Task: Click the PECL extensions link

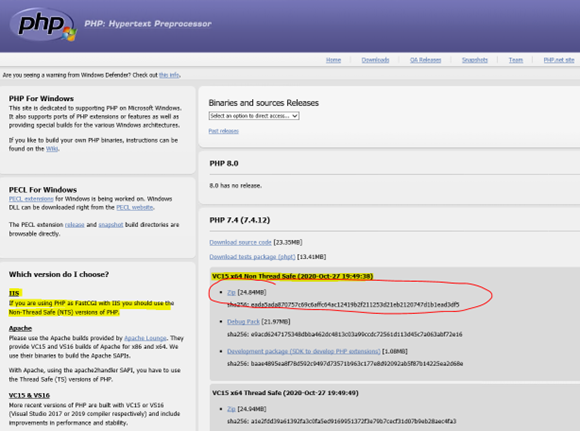Action: point(31,199)
